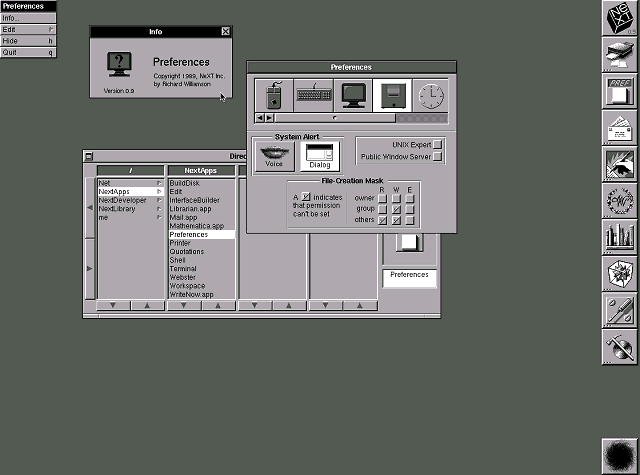The width and height of the screenshot is (640, 475).
Task: Click the Directory window miniaturize icon
Action: point(89,156)
